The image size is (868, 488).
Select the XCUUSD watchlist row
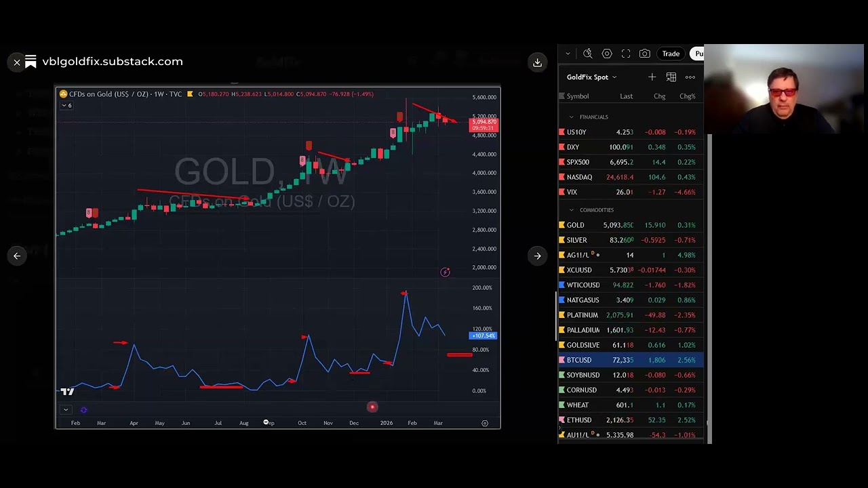click(631, 270)
